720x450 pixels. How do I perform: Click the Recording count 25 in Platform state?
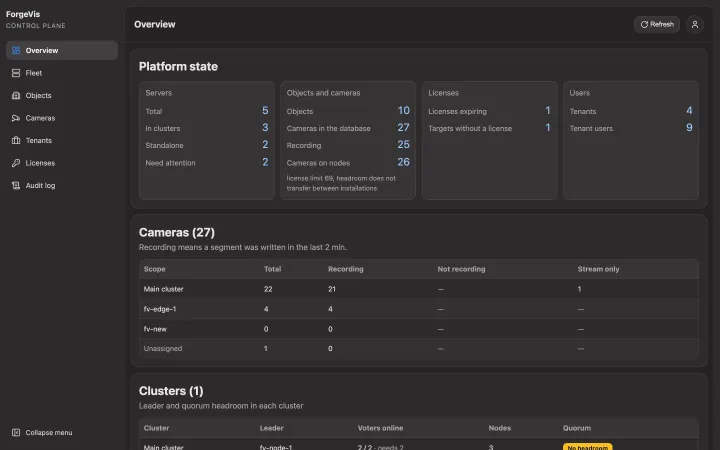(x=404, y=145)
